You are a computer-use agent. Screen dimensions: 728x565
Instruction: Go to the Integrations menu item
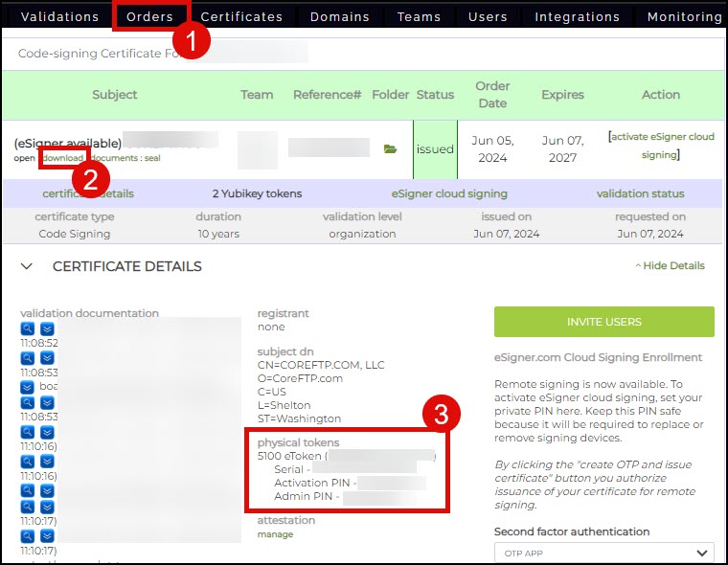[577, 16]
